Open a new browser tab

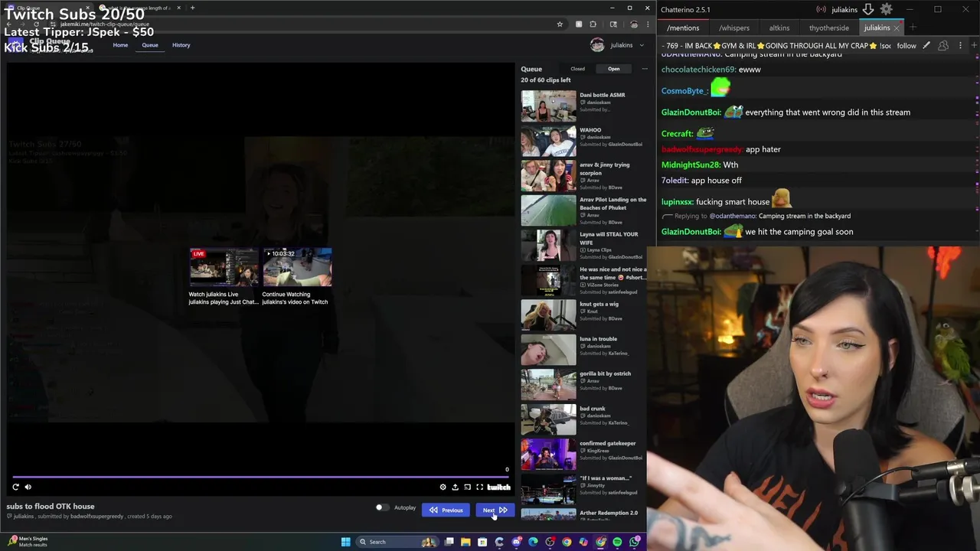(192, 8)
